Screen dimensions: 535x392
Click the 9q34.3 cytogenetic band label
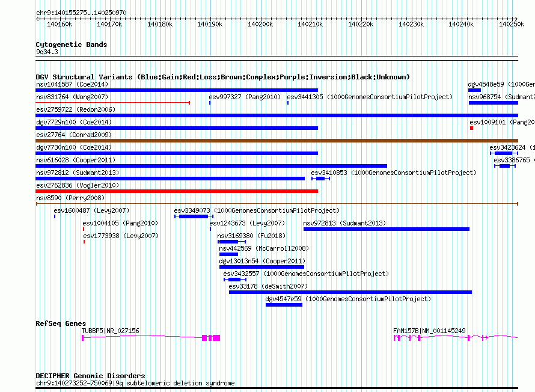47,52
